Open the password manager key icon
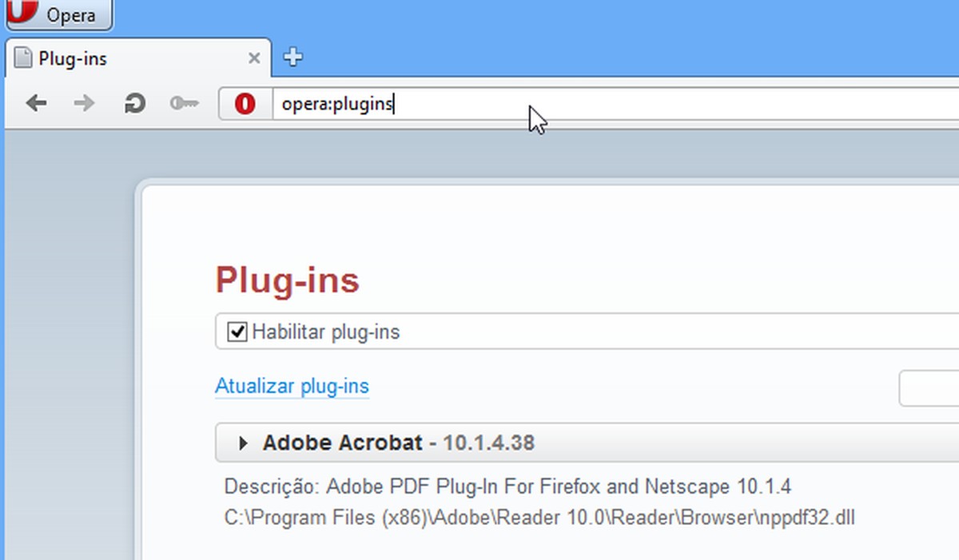This screenshot has width=959, height=560. point(184,103)
